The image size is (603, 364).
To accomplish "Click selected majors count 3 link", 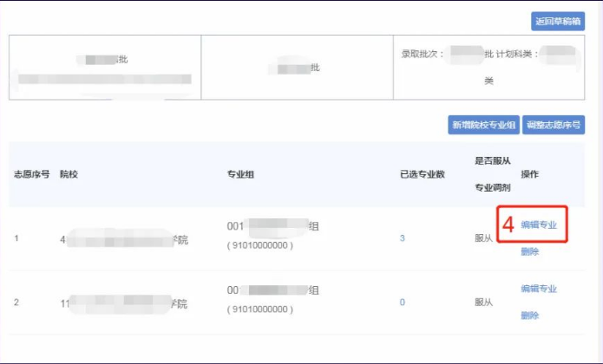I will click(403, 238).
